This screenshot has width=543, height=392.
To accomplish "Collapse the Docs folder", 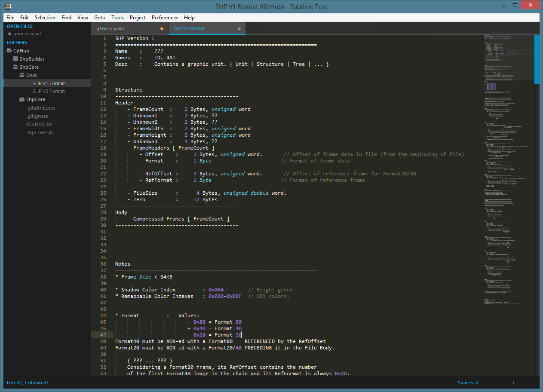I will point(28,75).
